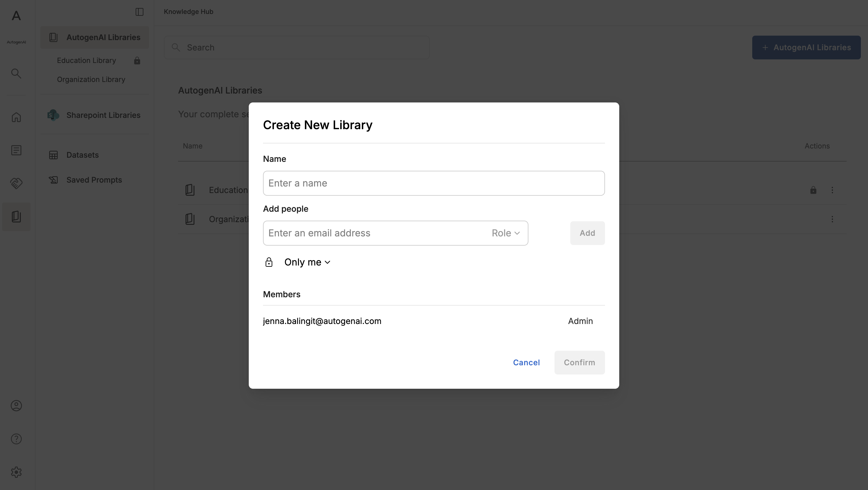This screenshot has height=490, width=868.
Task: Click the Confirm button
Action: (x=579, y=363)
